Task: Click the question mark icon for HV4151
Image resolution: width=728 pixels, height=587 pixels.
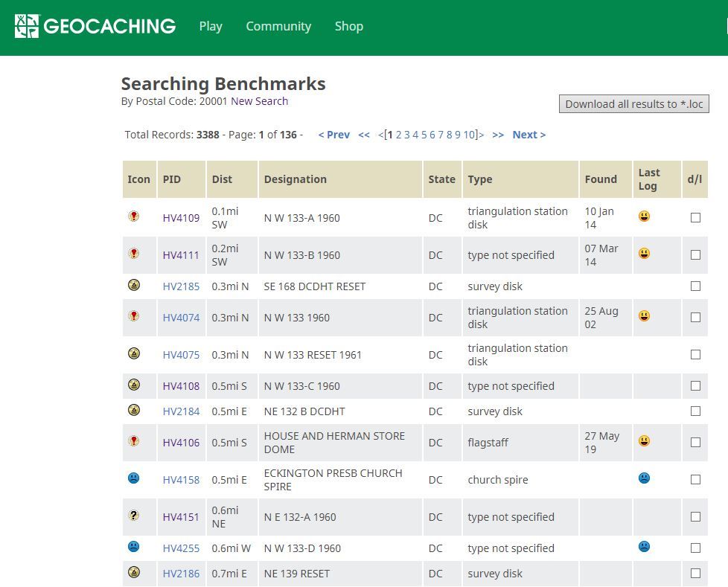Action: [x=134, y=515]
